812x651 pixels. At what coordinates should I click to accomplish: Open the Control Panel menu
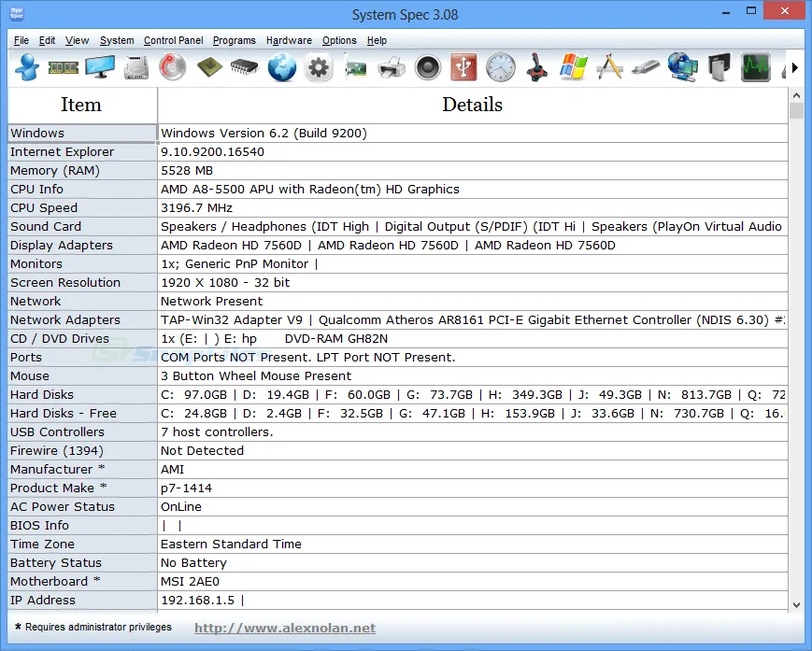click(x=174, y=40)
